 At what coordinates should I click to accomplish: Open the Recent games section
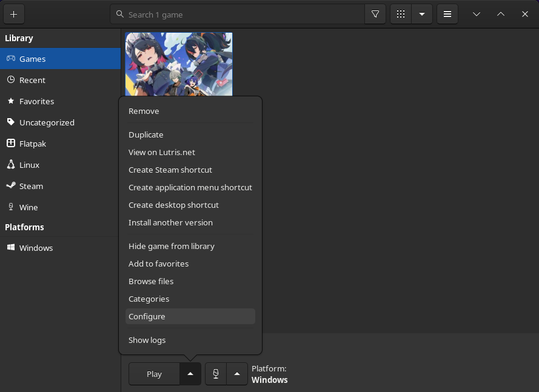point(33,79)
